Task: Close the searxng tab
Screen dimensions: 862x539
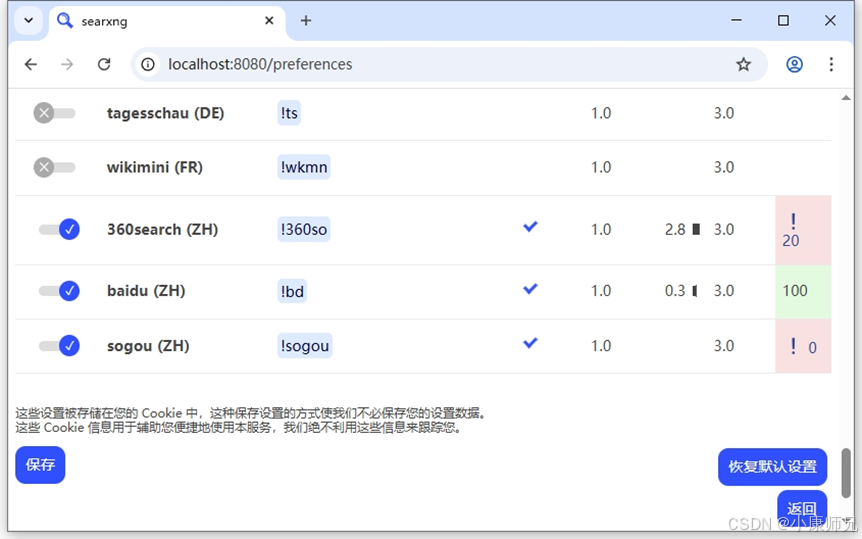Action: [x=269, y=21]
